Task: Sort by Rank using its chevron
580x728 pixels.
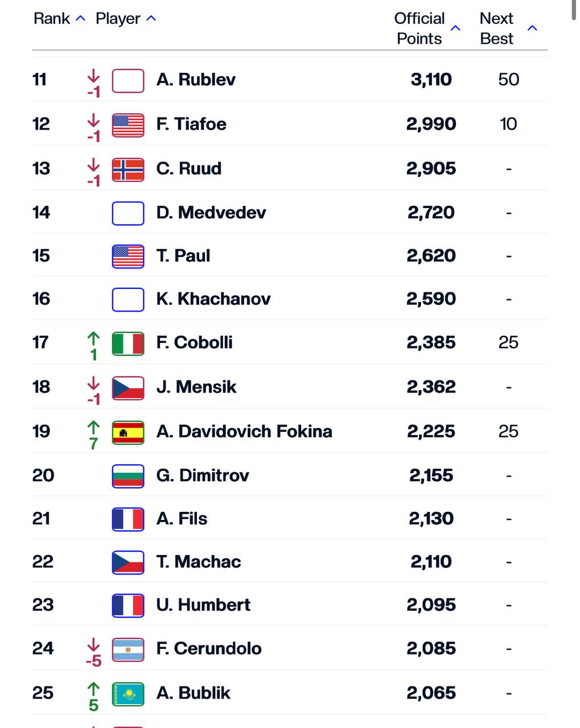Action: pyautogui.click(x=81, y=18)
